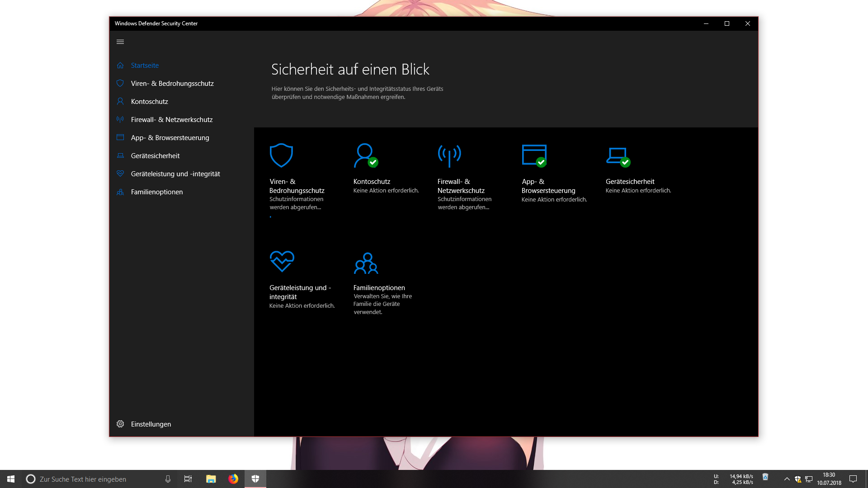Click the Kontoschutz tile title
Image resolution: width=868 pixels, height=488 pixels.
click(x=372, y=181)
